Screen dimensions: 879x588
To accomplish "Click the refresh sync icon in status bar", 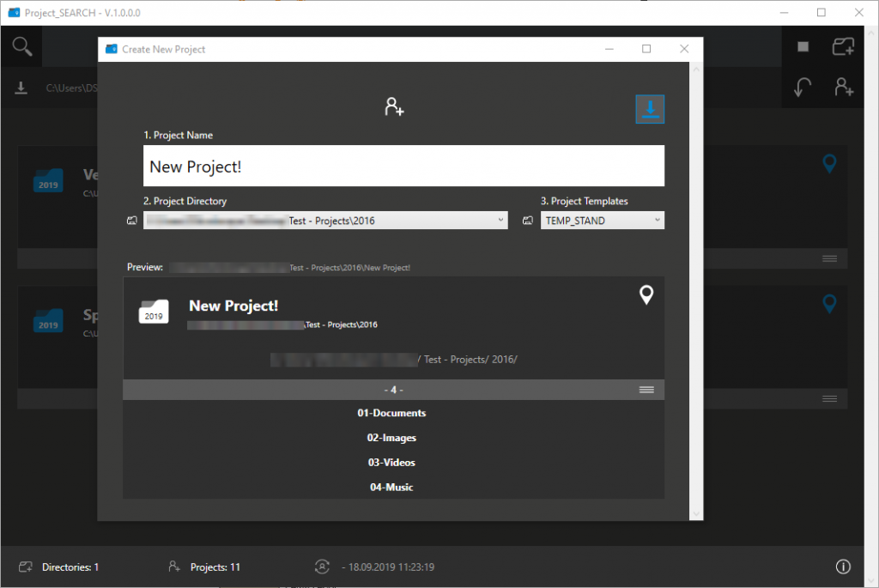I will point(323,567).
